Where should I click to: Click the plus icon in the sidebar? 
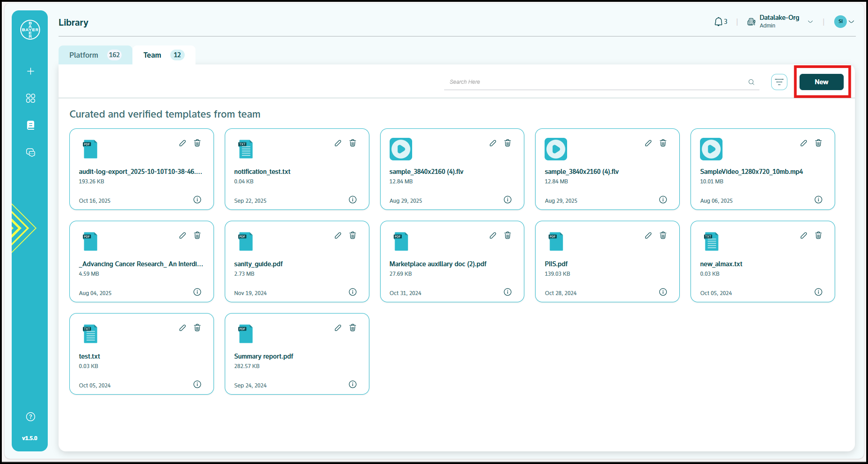pyautogui.click(x=31, y=71)
